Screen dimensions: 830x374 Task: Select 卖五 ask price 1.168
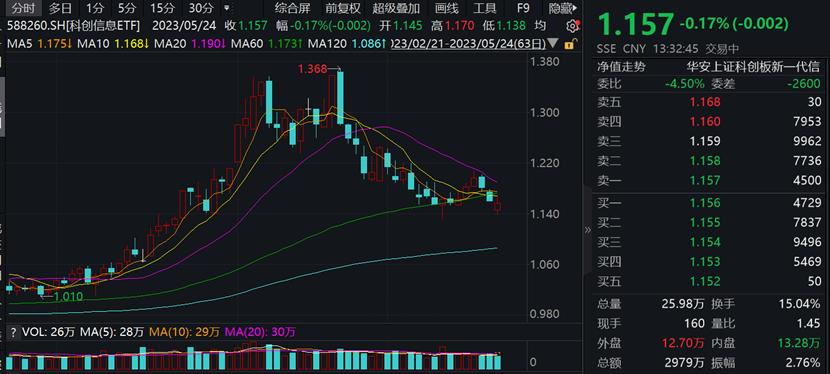(x=705, y=102)
